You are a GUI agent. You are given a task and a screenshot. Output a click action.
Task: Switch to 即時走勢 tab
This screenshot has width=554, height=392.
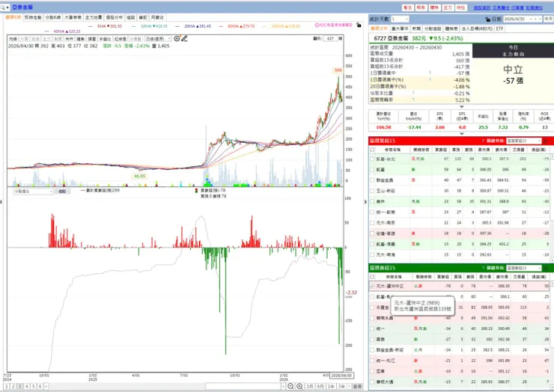pyautogui.click(x=33, y=17)
